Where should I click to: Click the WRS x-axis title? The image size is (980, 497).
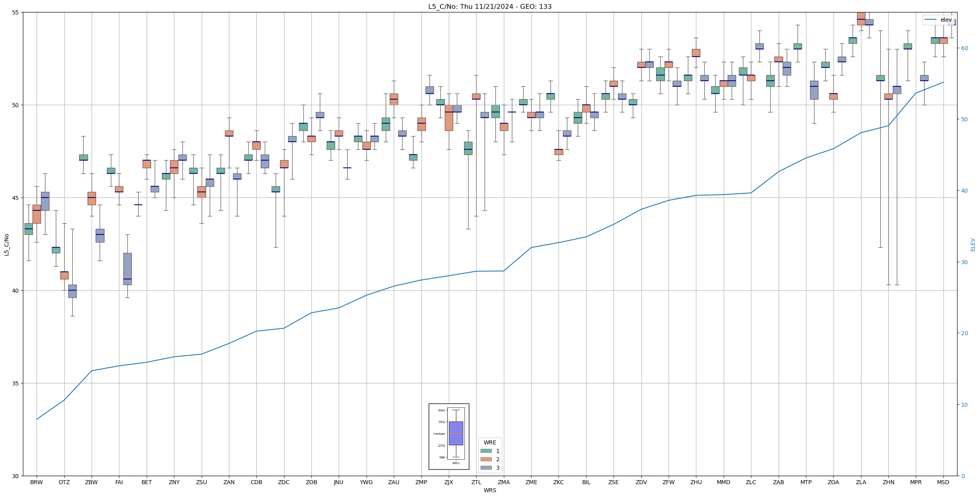[x=490, y=490]
